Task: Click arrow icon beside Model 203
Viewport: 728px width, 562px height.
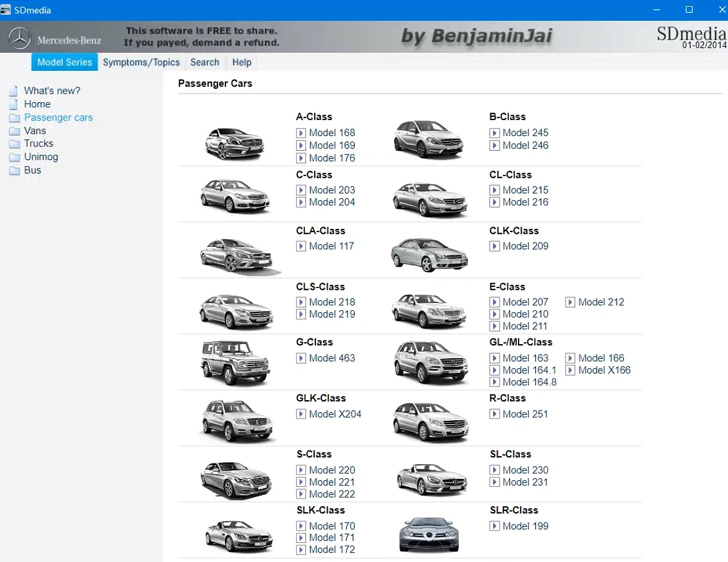Action: [x=301, y=190]
